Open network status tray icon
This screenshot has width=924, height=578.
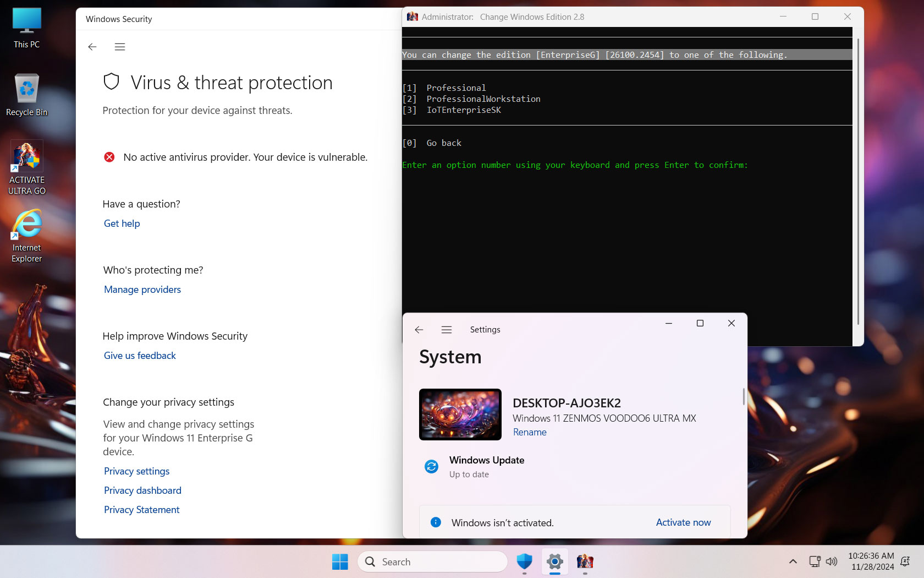point(815,562)
